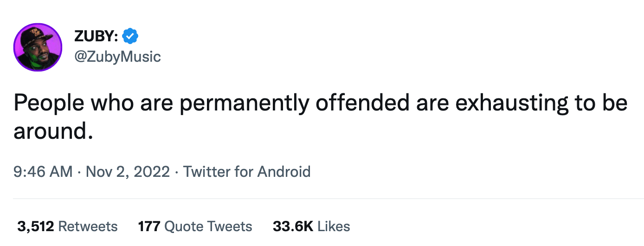This screenshot has height=246, width=644.
Task: Show the Likes list label
Action: point(334,227)
